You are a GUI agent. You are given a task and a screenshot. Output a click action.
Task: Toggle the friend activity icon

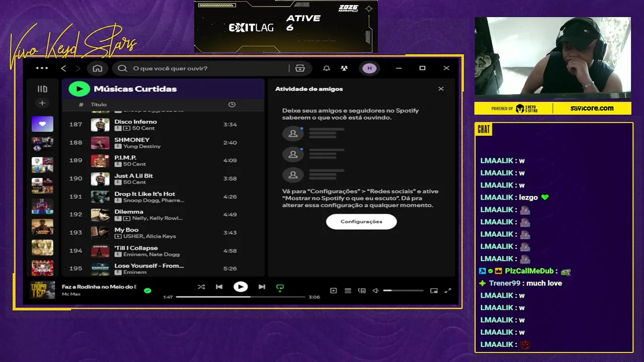point(344,68)
